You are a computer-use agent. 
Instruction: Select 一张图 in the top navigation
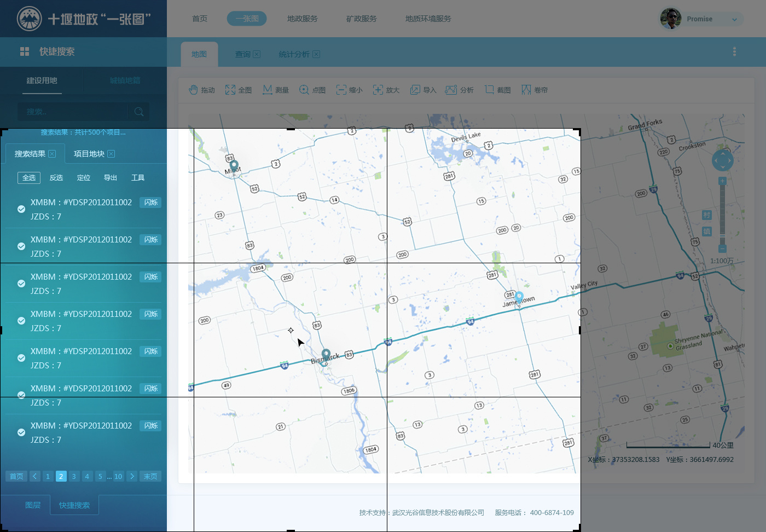click(247, 19)
